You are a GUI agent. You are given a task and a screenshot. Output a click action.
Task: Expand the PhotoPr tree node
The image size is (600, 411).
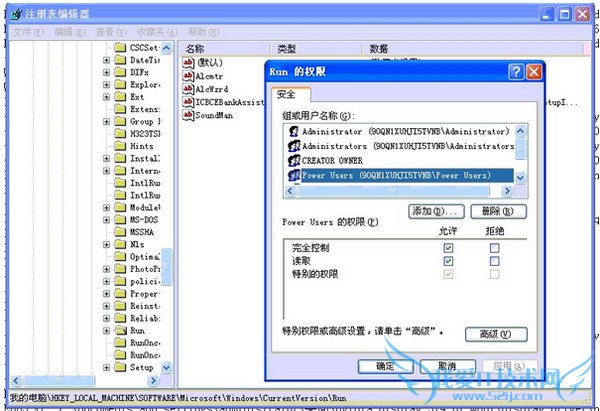(x=106, y=269)
